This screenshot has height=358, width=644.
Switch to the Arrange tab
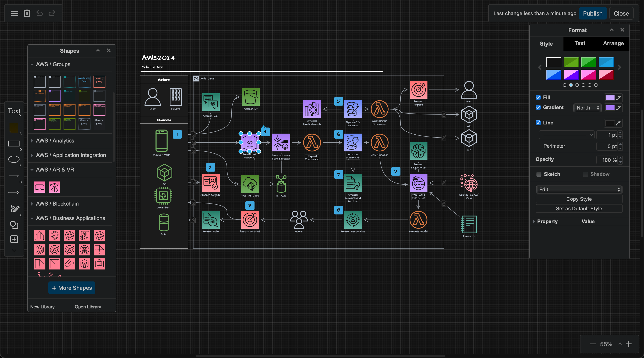(x=613, y=44)
